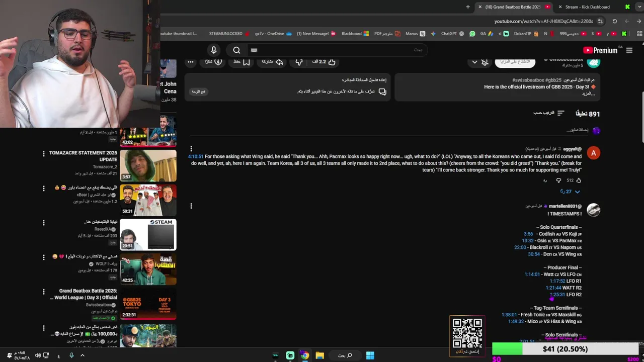Jump to 3:56 Codfish VS Kaji timestamp
This screenshot has height=362, width=644.
click(x=528, y=234)
